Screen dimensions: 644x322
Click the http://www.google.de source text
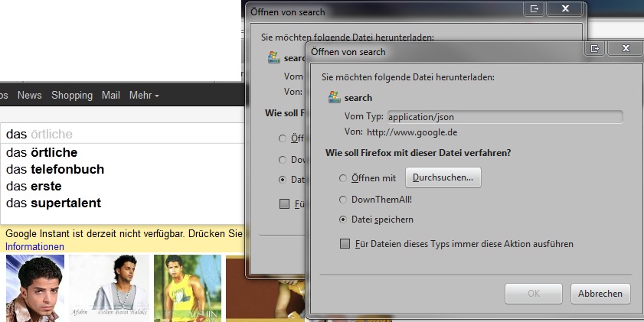(x=412, y=132)
